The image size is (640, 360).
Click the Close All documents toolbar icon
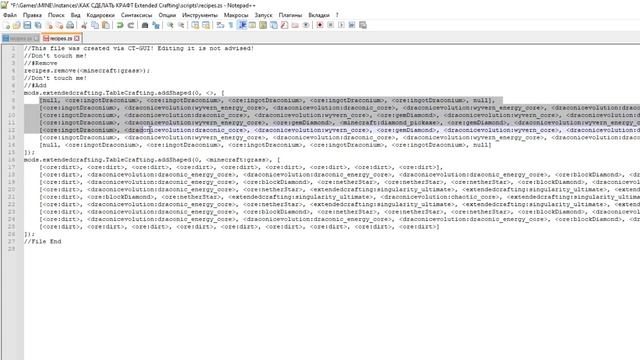coord(60,25)
